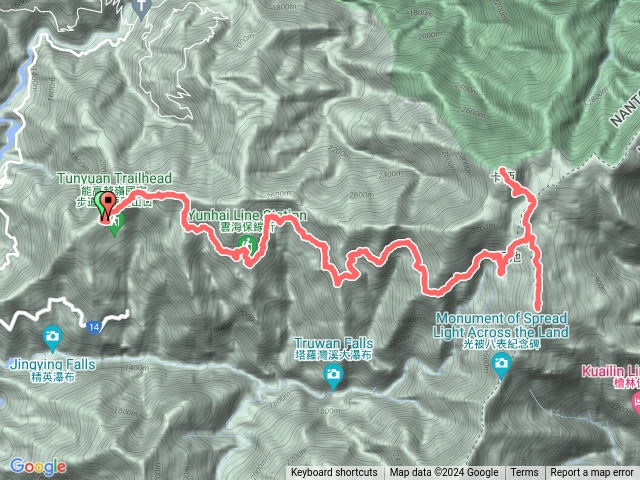This screenshot has width=640, height=480.
Task: Open the Monument of Spread Light camera marker
Action: 501,365
